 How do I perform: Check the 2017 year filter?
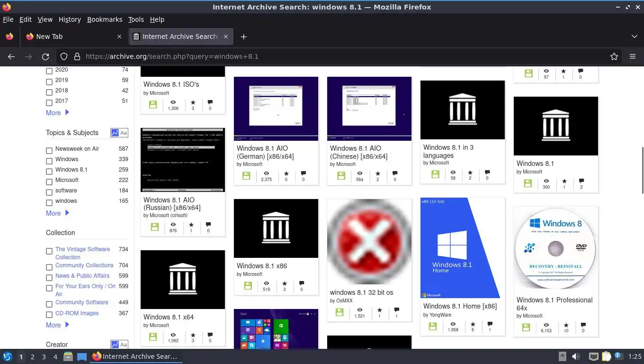point(49,102)
